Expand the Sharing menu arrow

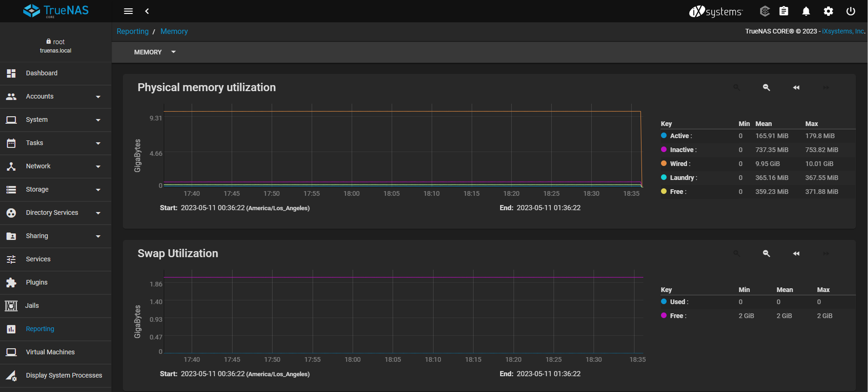tap(98, 236)
